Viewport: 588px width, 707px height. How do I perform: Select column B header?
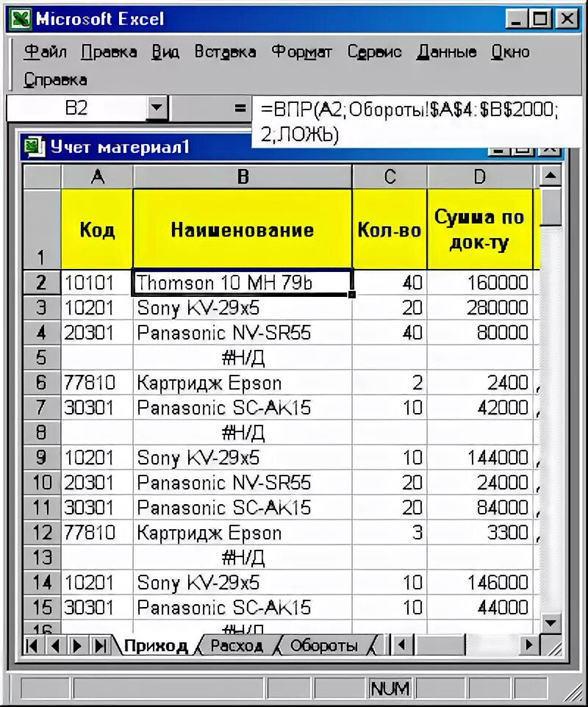243,176
